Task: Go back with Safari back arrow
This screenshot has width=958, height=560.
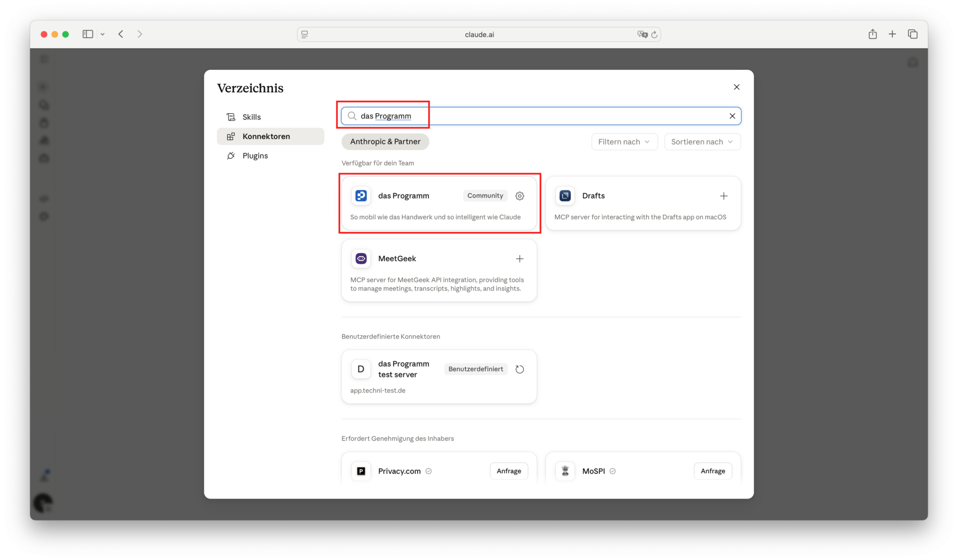Action: [x=121, y=34]
